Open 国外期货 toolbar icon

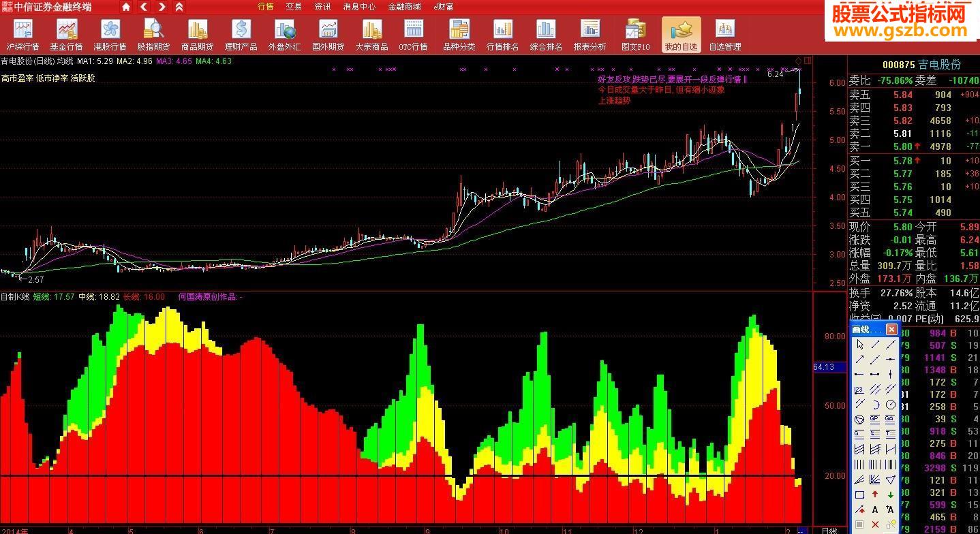coord(328,35)
